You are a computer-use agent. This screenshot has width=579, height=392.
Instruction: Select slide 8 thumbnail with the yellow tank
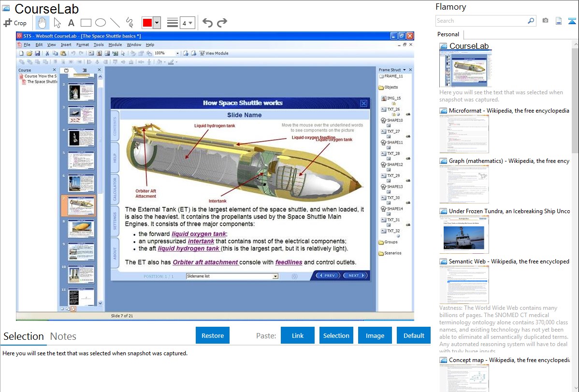[81, 229]
